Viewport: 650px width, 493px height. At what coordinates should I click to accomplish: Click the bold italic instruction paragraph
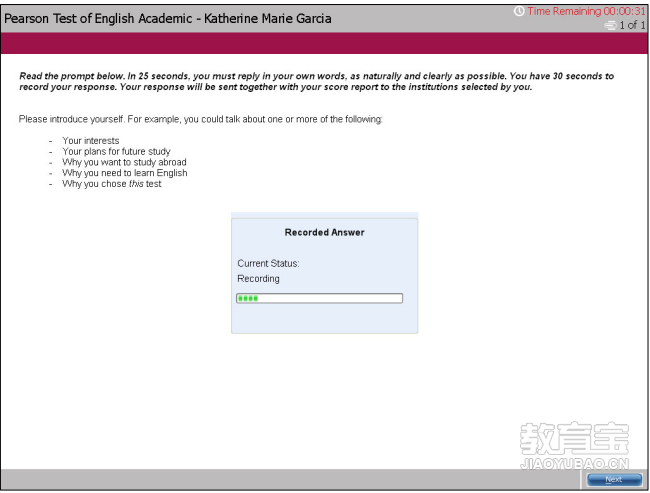click(x=317, y=81)
